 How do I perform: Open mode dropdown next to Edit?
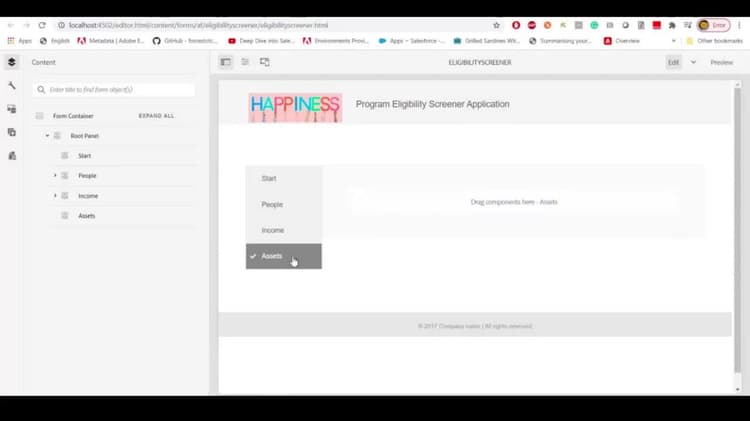[x=693, y=62]
